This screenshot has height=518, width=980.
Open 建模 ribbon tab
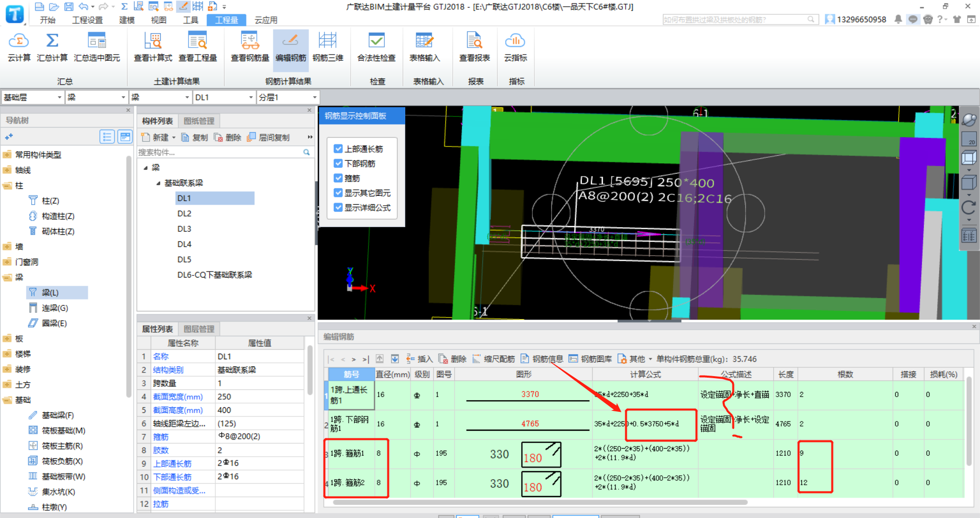point(127,20)
